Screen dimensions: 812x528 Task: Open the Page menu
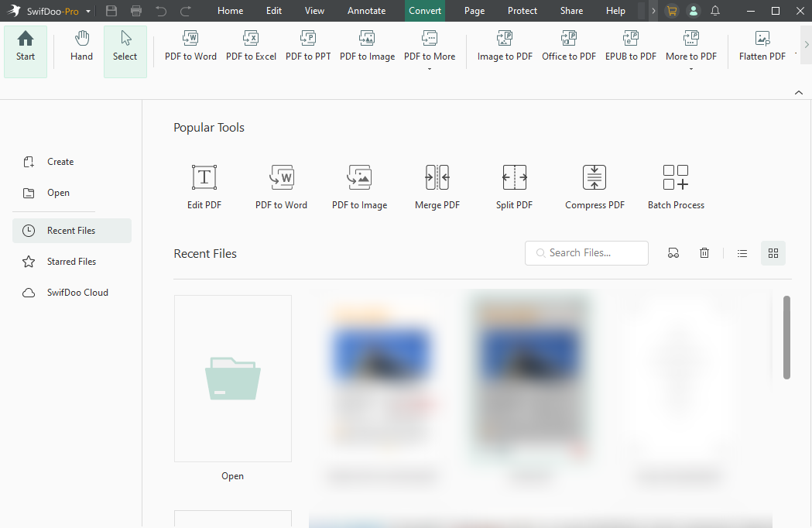point(474,11)
